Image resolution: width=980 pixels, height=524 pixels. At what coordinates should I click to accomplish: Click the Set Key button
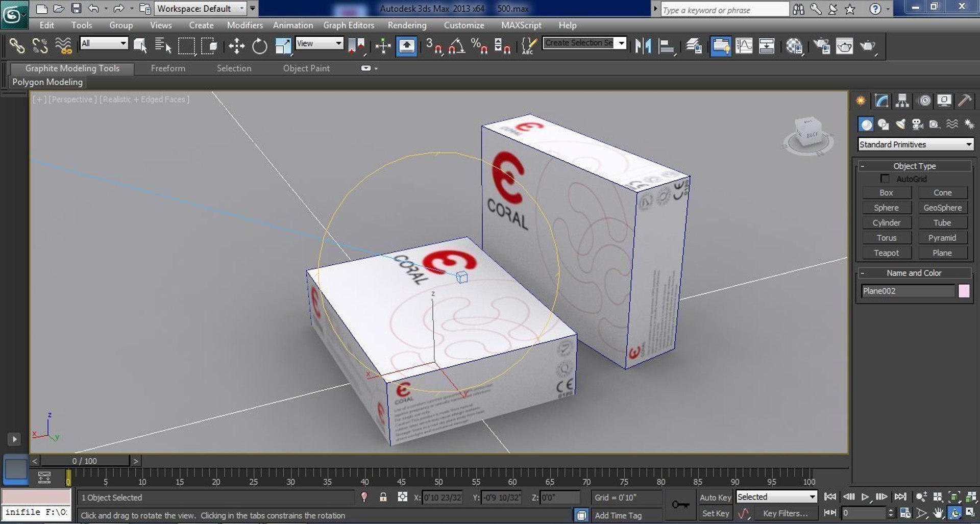(x=715, y=513)
